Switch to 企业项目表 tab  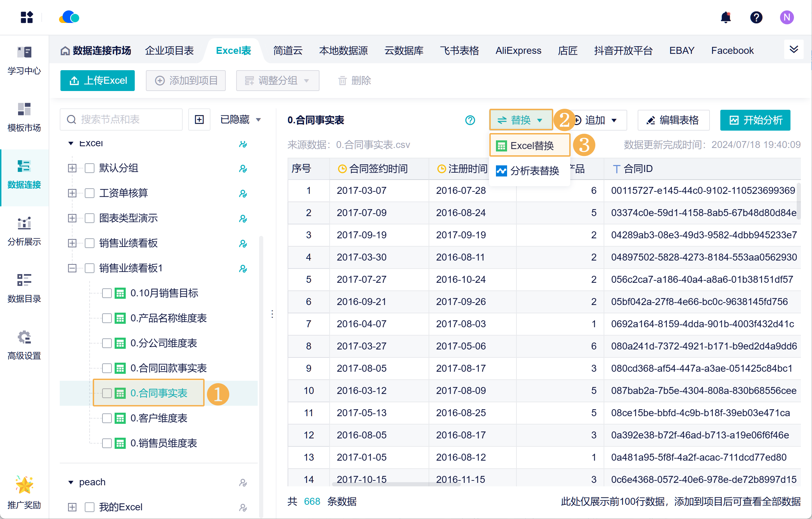coord(169,51)
